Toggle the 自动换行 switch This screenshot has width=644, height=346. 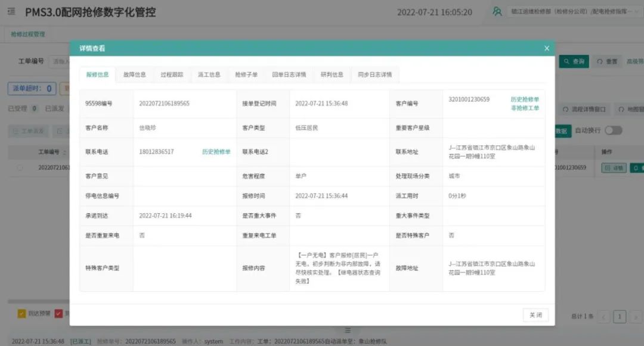pyautogui.click(x=613, y=130)
